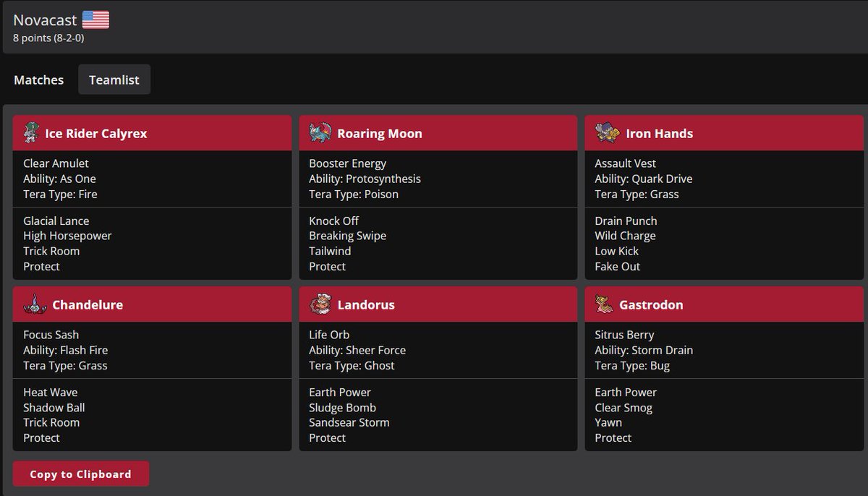Screen dimensions: 868x496
Task: Click the Fake Out move
Action: click(618, 266)
